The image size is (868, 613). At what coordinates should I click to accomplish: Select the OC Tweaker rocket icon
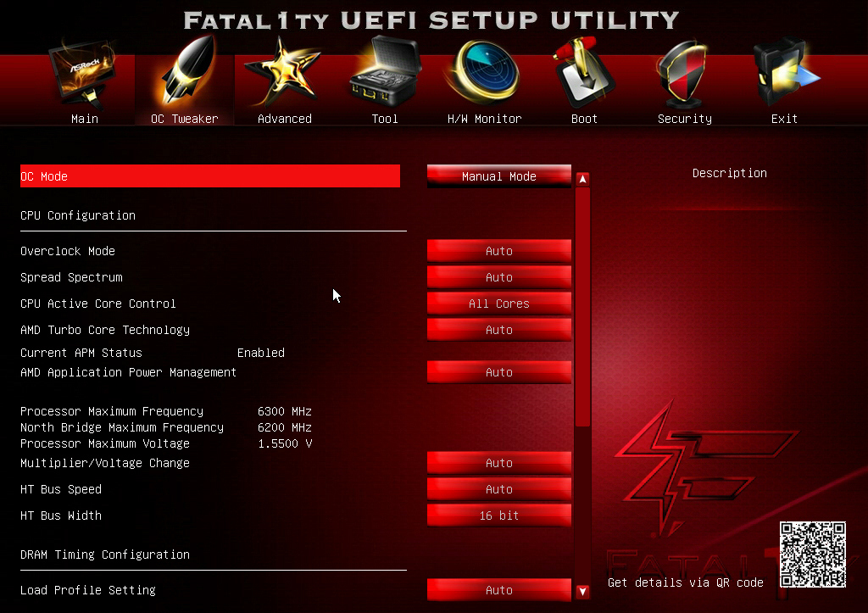coord(188,71)
